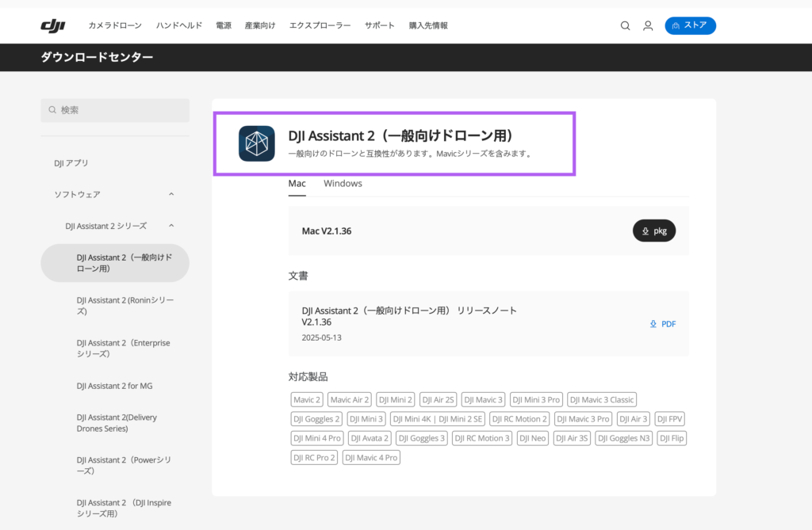
Task: Click the 文書 heading
Action: pos(298,276)
